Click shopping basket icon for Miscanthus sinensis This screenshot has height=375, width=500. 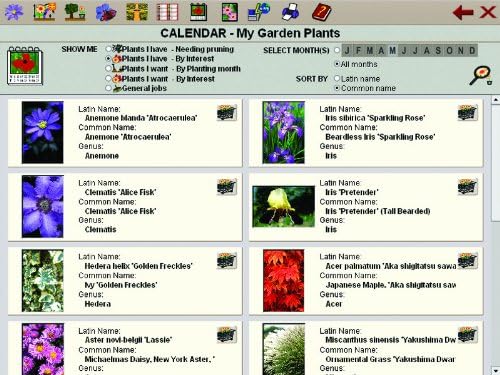468,335
